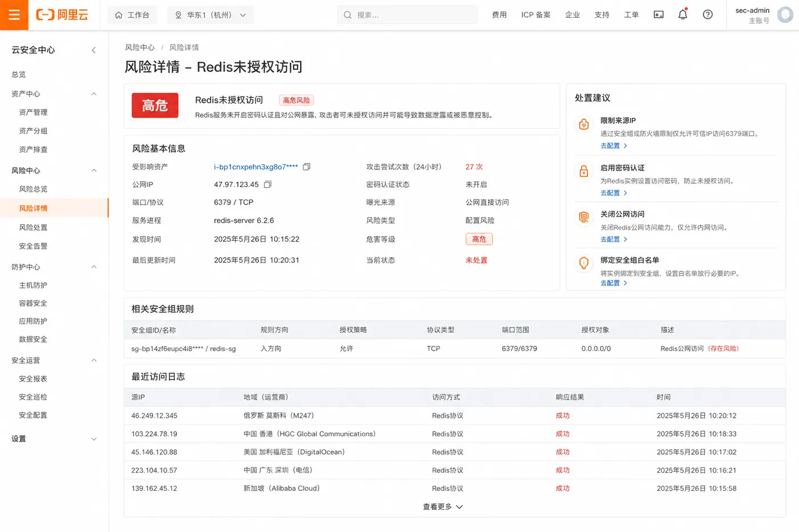Image resolution: width=799 pixels, height=532 pixels.
Task: Open 安全告警 in the sidebar
Action: click(x=33, y=246)
